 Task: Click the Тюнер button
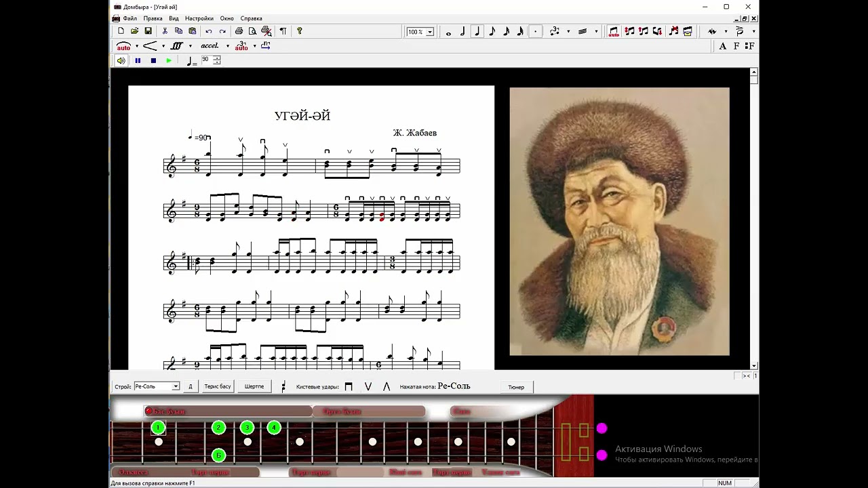click(x=516, y=387)
